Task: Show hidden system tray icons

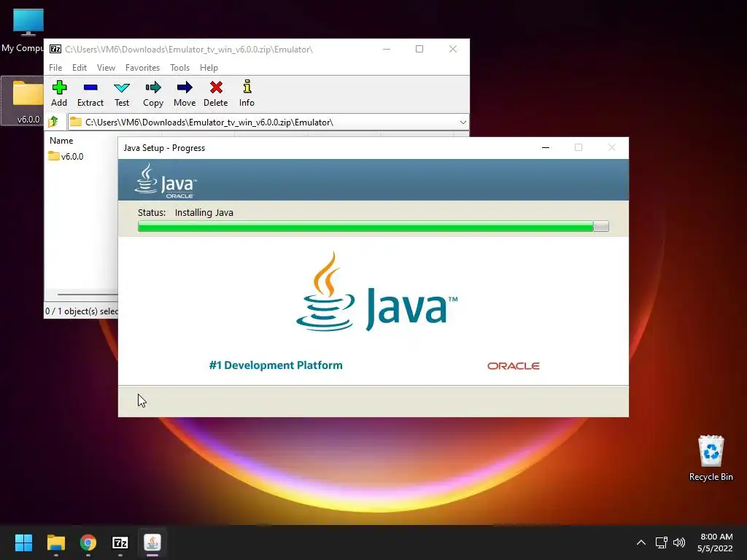Action: [x=641, y=542]
